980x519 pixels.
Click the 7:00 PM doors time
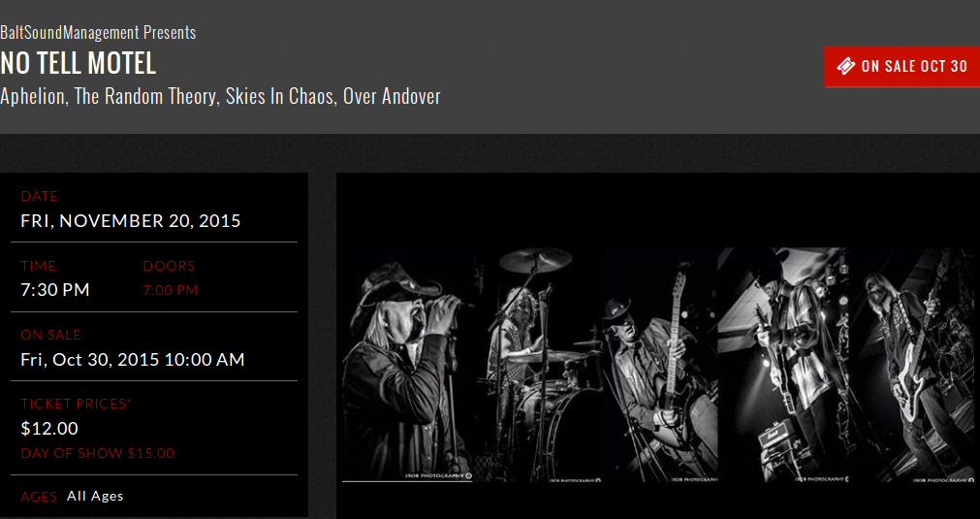[x=171, y=290]
